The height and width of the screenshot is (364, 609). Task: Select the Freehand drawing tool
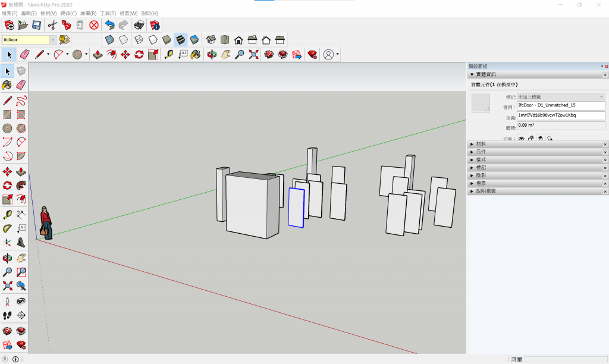click(21, 101)
